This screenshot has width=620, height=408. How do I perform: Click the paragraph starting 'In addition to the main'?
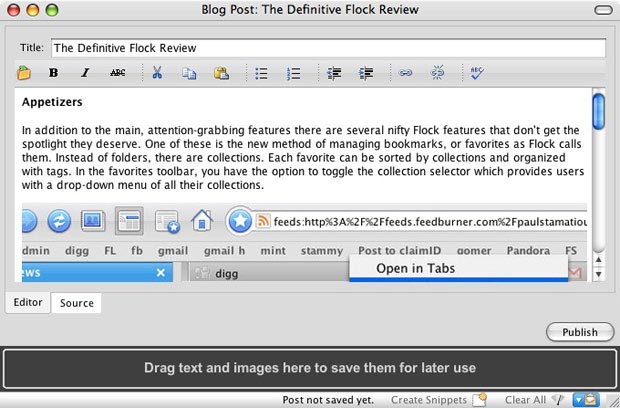[x=303, y=157]
